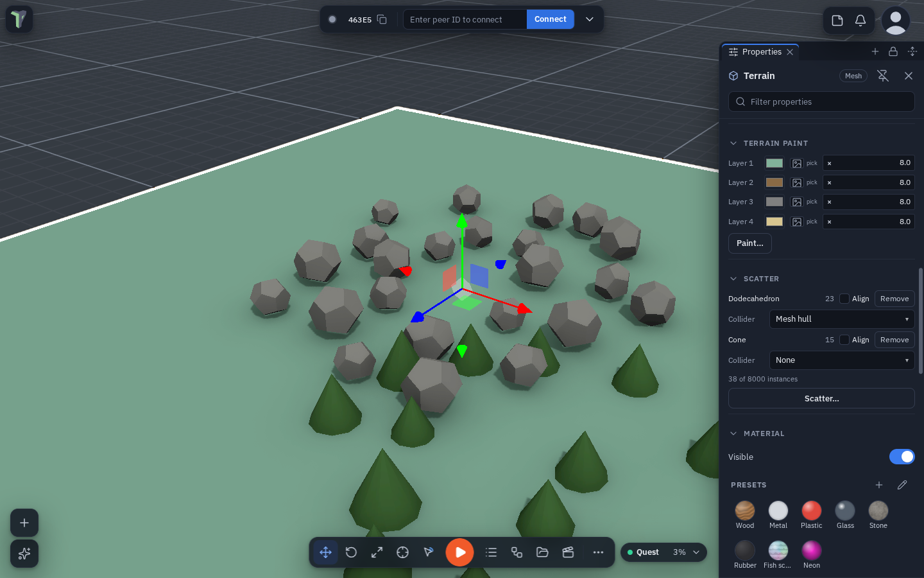The height and width of the screenshot is (578, 924).
Task: Select the Glass material preset
Action: [x=845, y=515]
